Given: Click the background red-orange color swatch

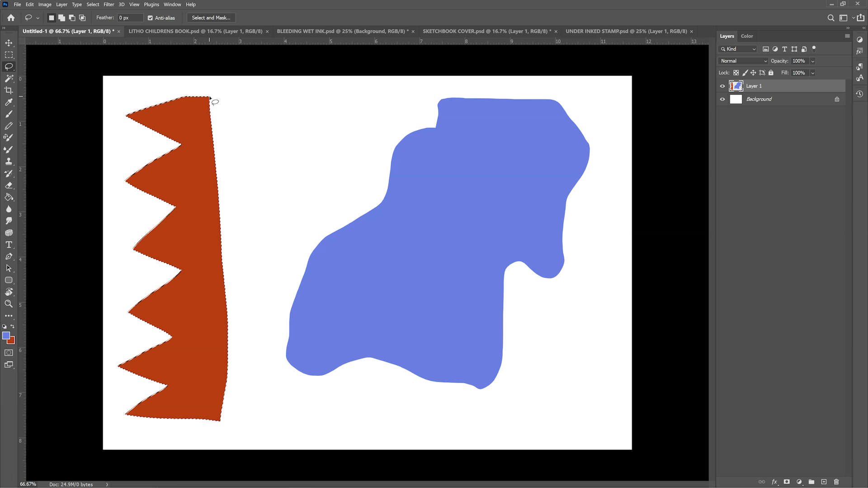Looking at the screenshot, I should coord(12,341).
